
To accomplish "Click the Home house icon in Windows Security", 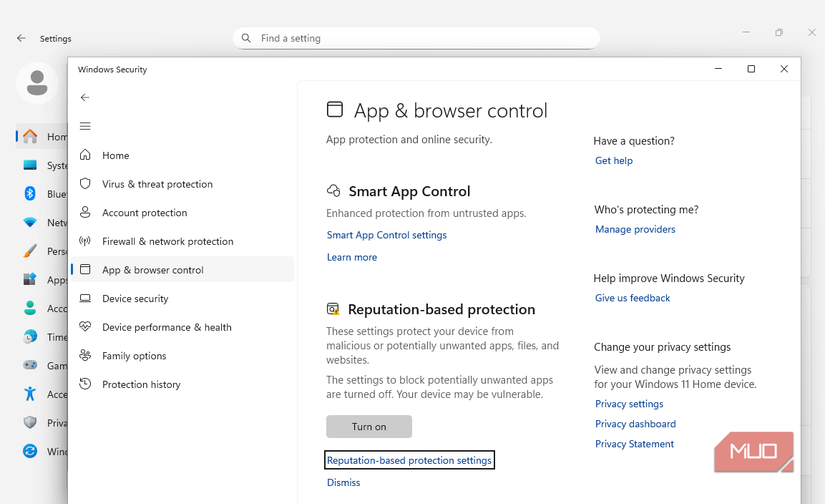I will tap(85, 155).
